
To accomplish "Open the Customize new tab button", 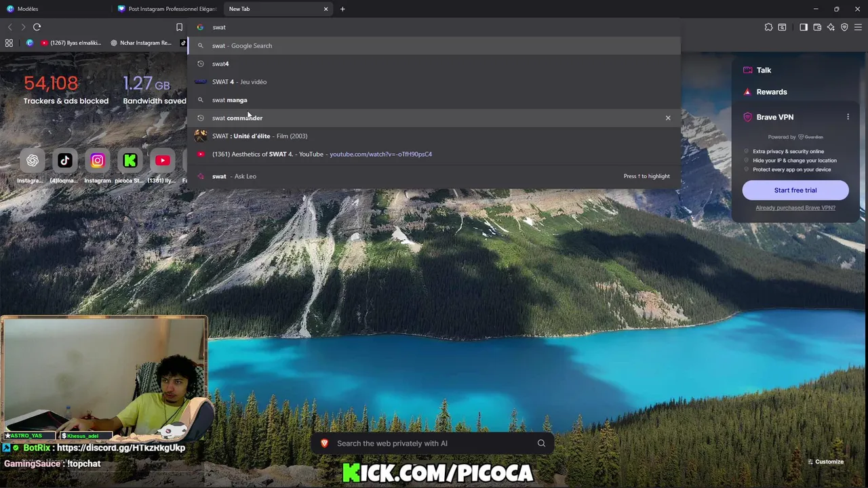I will [x=825, y=462].
